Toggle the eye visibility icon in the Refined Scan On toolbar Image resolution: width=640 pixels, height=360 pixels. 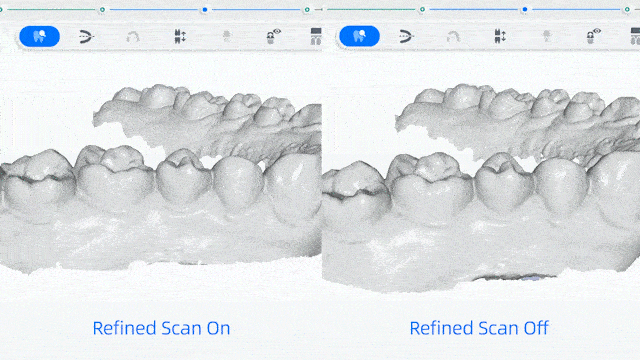coord(274,36)
